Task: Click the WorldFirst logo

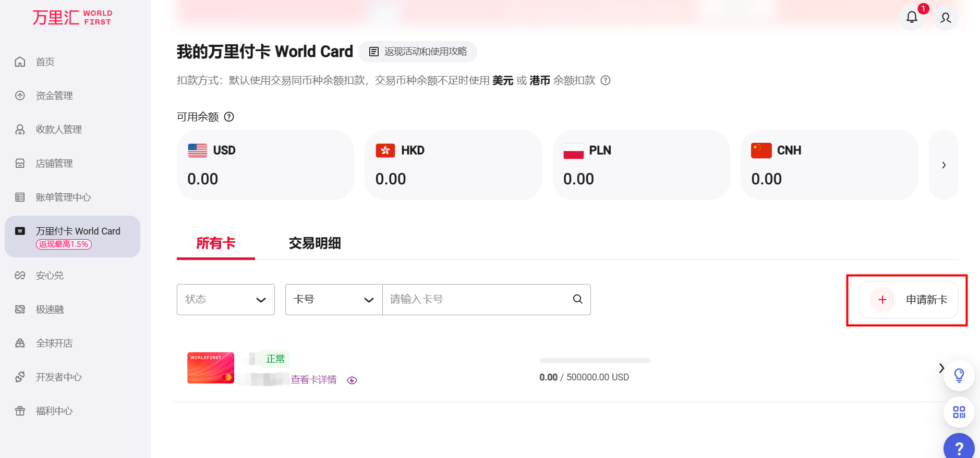Action: (x=72, y=18)
